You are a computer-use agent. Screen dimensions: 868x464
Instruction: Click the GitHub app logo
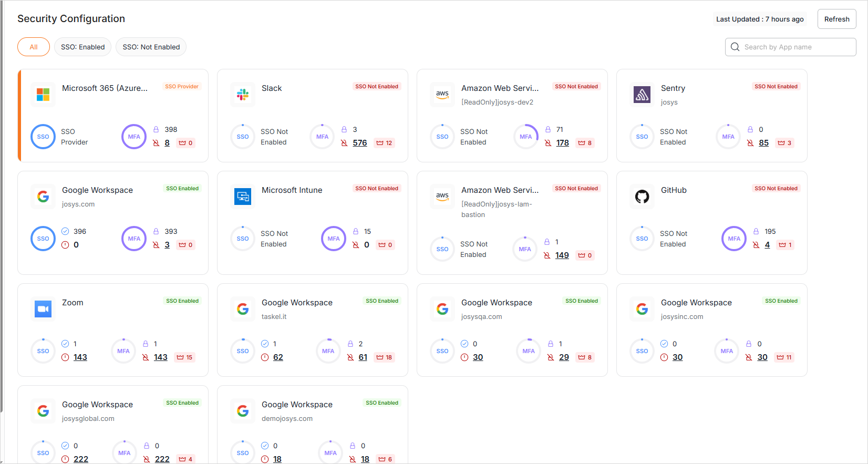642,197
